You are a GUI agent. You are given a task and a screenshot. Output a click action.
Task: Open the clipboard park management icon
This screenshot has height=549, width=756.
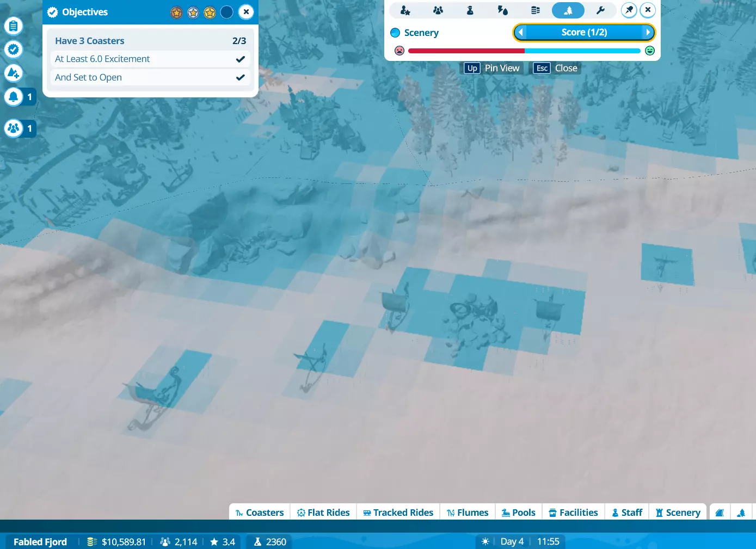(13, 26)
